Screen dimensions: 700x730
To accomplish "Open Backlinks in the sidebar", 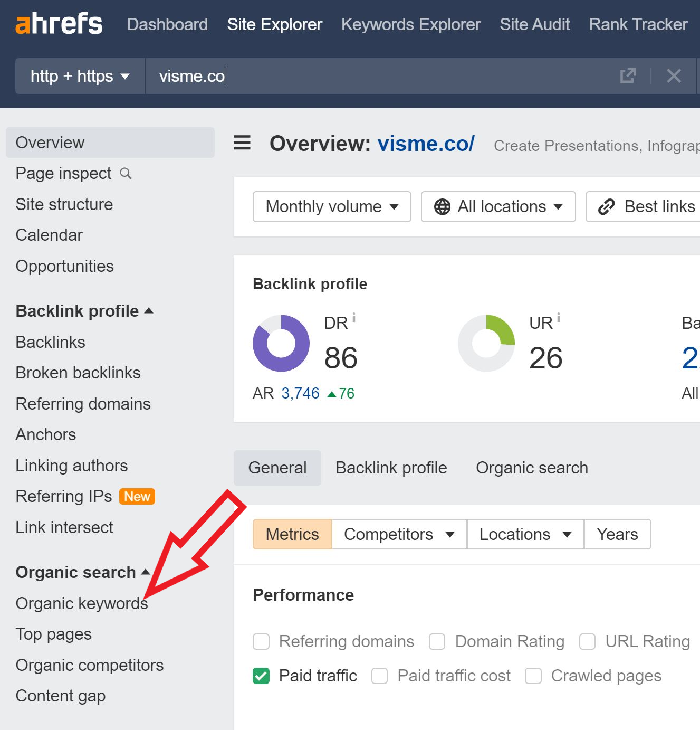I will 51,342.
